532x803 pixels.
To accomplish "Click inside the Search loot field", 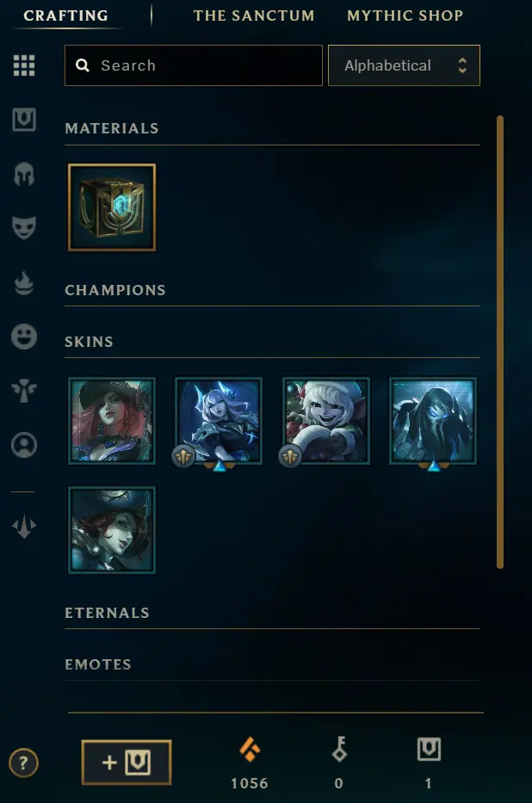I will (194, 65).
